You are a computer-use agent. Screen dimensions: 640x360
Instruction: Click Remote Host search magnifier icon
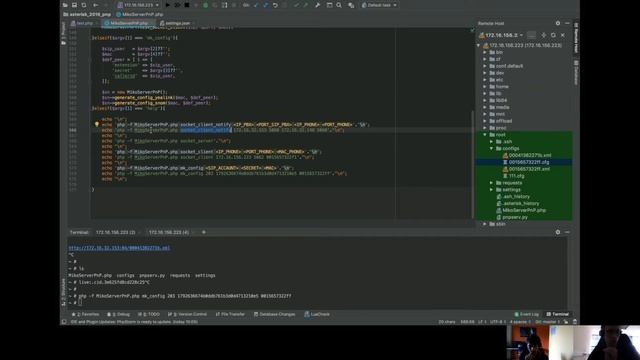(x=553, y=35)
